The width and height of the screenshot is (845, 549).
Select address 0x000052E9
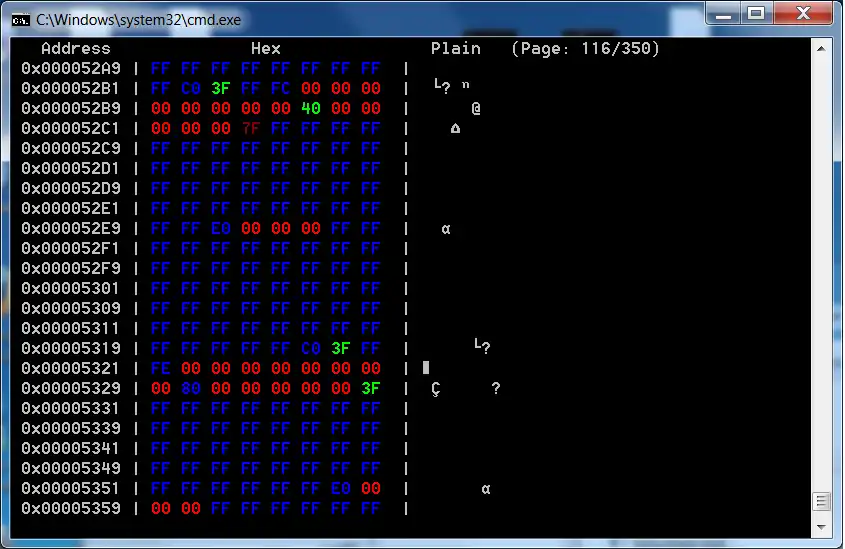pyautogui.click(x=71, y=228)
